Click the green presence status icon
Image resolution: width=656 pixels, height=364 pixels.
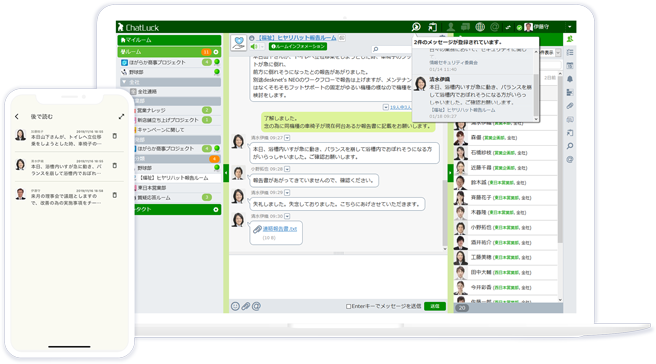coord(519,28)
